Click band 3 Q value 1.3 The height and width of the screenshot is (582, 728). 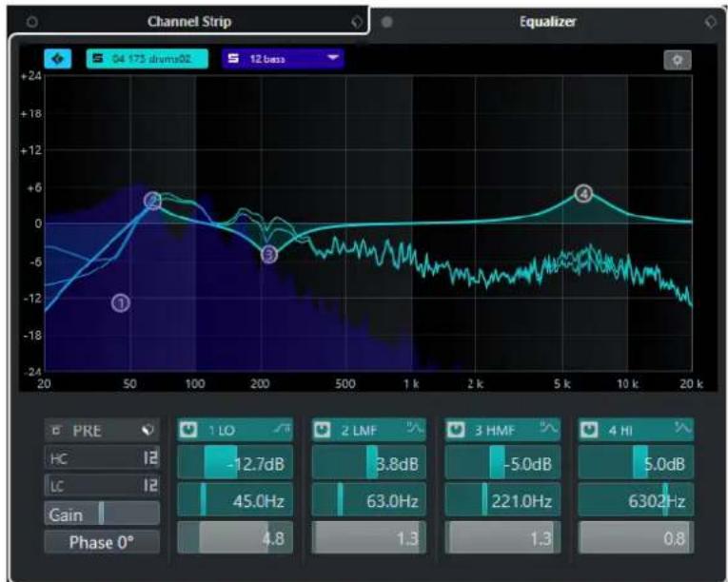[502, 537]
